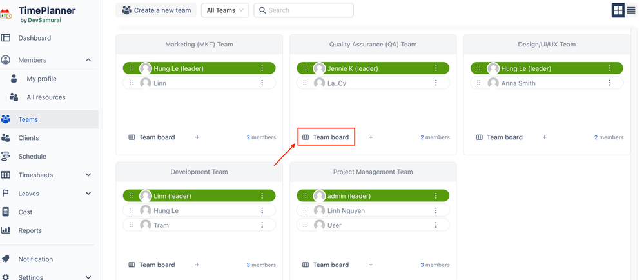Click Hung Le's avatar in Development Team
The width and height of the screenshot is (644, 280).
(146, 210)
